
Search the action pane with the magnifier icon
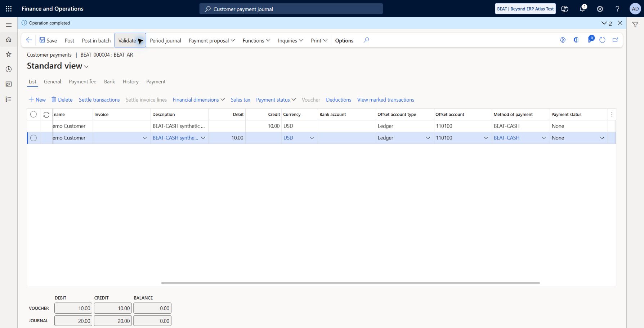pyautogui.click(x=366, y=40)
